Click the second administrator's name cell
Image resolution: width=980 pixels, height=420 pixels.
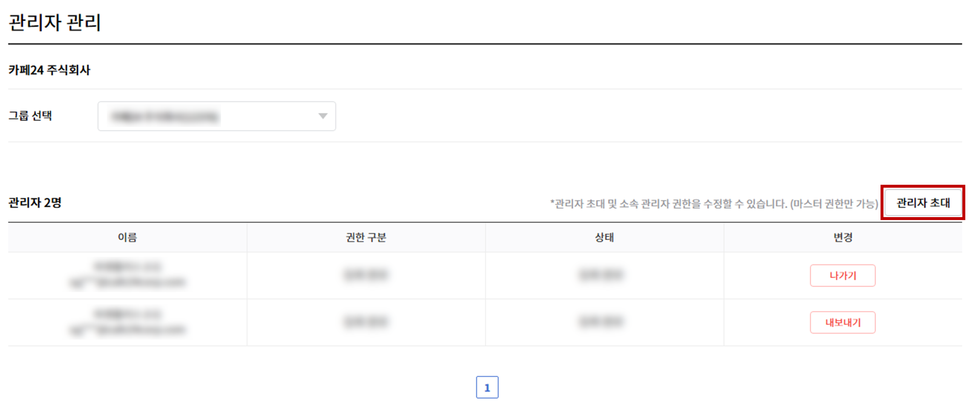pos(127,322)
